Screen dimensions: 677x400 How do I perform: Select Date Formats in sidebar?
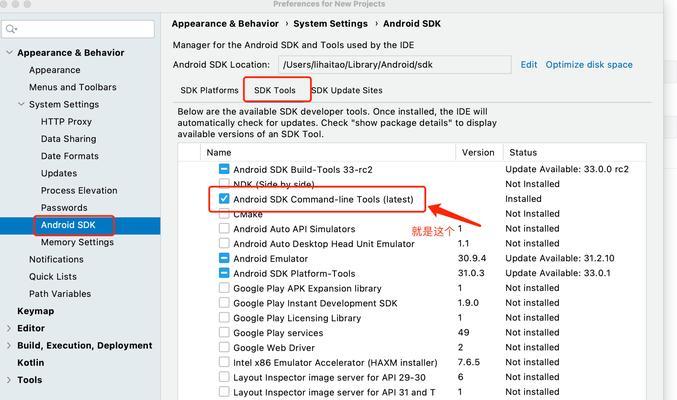point(70,156)
